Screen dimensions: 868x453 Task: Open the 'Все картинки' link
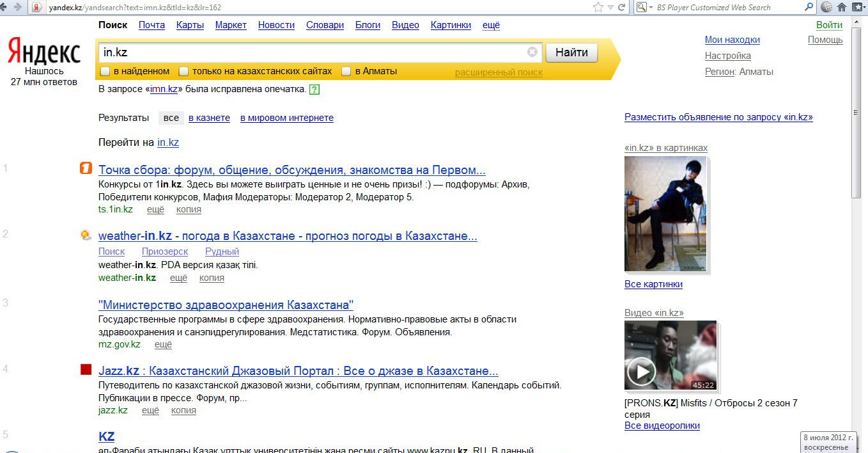pos(653,284)
